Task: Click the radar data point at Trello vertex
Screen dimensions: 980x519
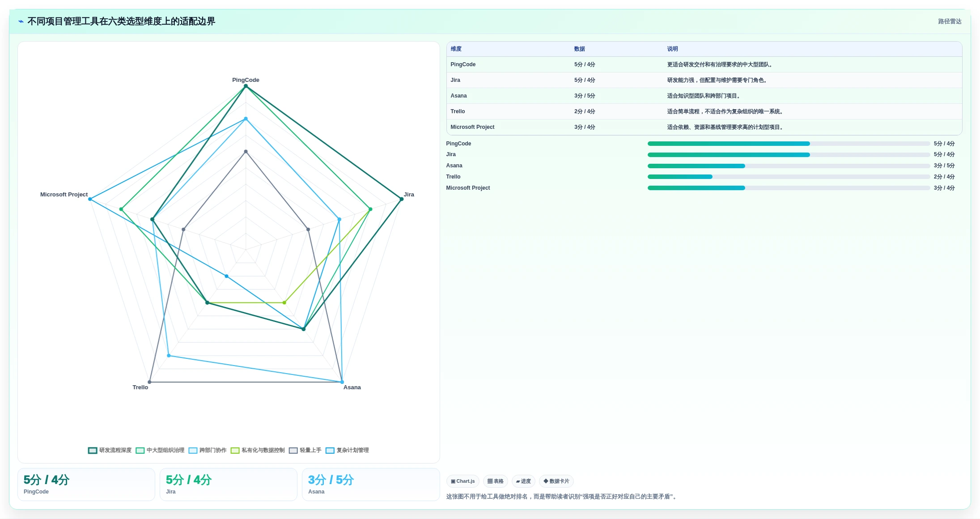Action: (x=149, y=382)
